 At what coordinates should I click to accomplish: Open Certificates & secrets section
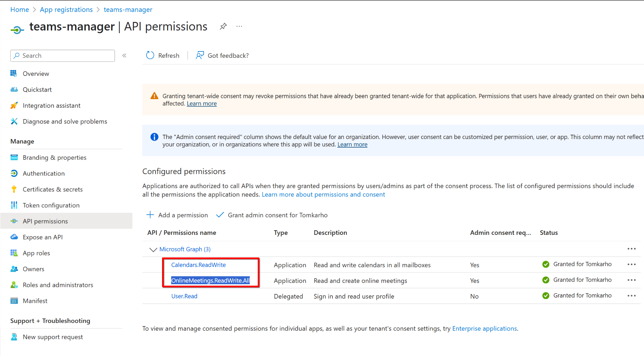[x=52, y=189]
